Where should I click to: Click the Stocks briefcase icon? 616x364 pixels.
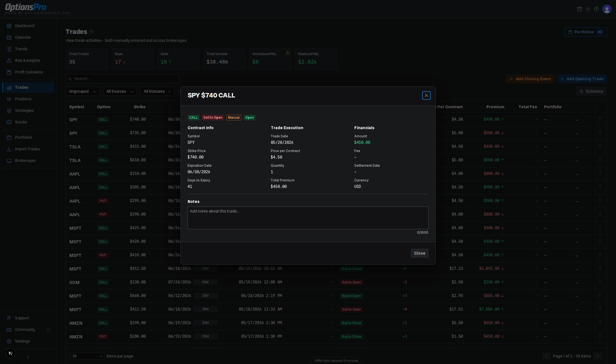click(9, 122)
